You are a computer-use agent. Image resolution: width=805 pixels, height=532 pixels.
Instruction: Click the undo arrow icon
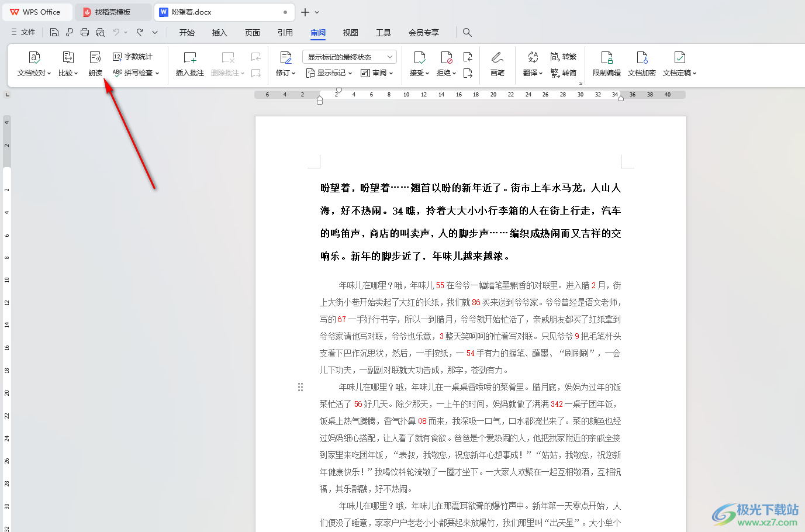tap(116, 33)
